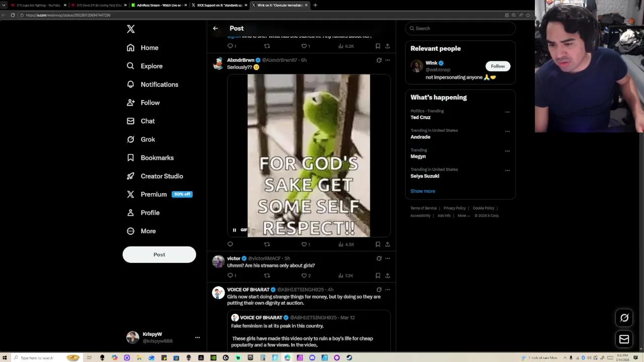Open Creator Studio

(x=155, y=176)
